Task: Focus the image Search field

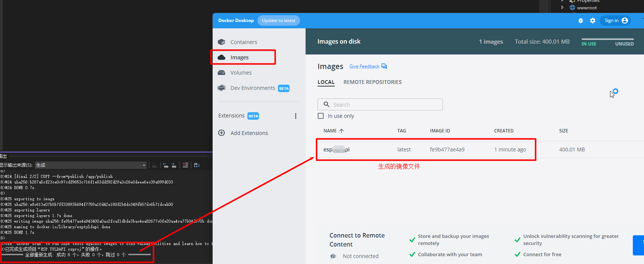Action: click(380, 104)
